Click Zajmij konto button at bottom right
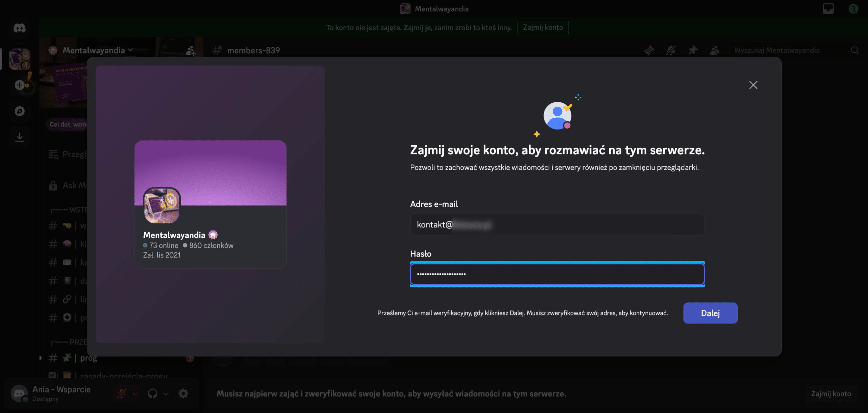Screen dimensions: 868x413 (831, 393)
